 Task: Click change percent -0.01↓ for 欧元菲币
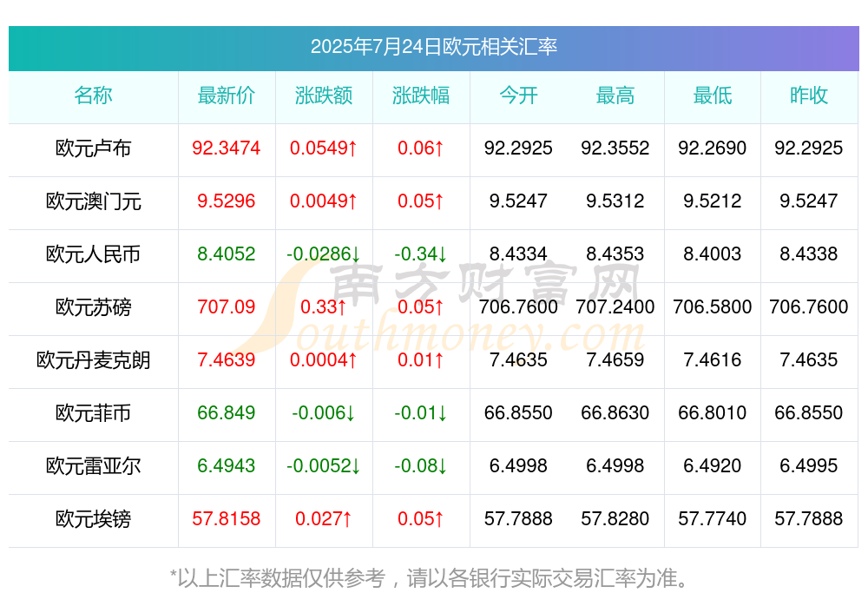click(x=421, y=412)
